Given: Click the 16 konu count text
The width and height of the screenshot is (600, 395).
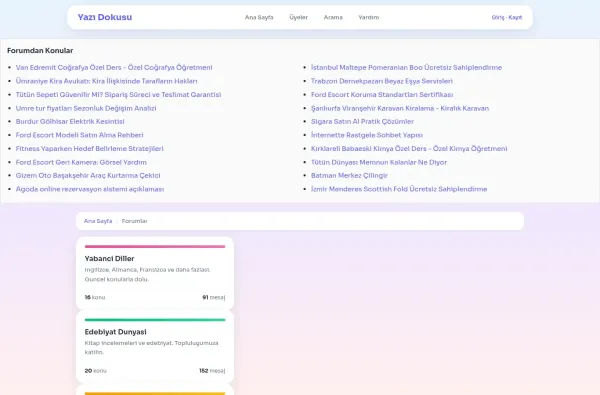Looking at the screenshot, I should pyautogui.click(x=95, y=297).
